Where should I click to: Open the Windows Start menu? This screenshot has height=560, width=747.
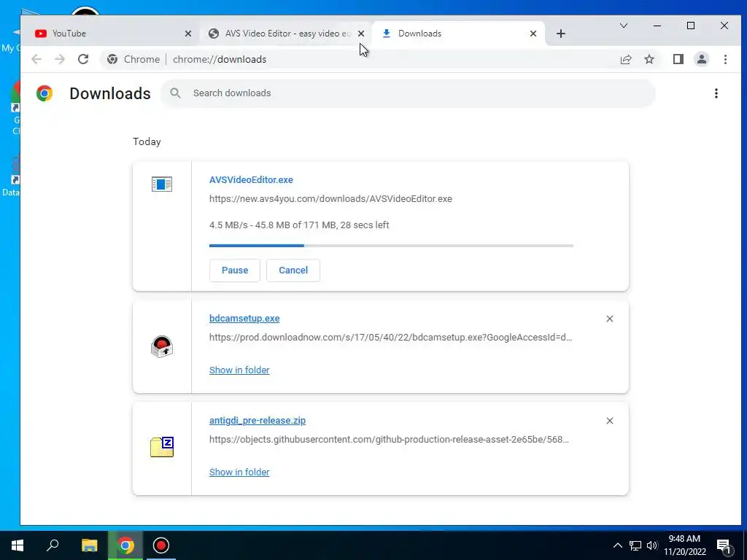(18, 545)
